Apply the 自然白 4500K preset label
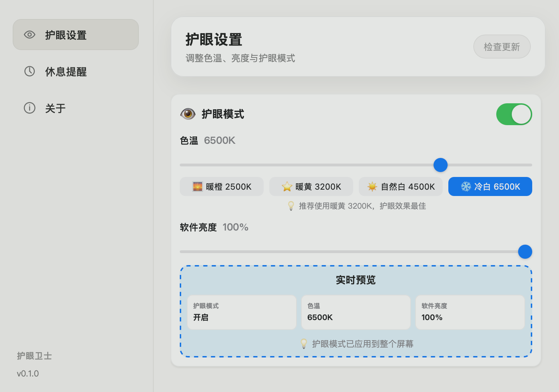The image size is (559, 392). click(x=408, y=186)
